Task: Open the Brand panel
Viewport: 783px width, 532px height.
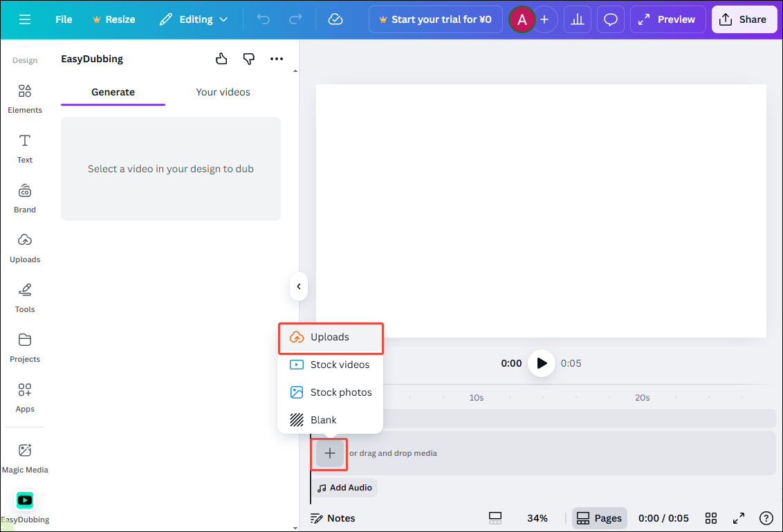Action: coord(24,199)
